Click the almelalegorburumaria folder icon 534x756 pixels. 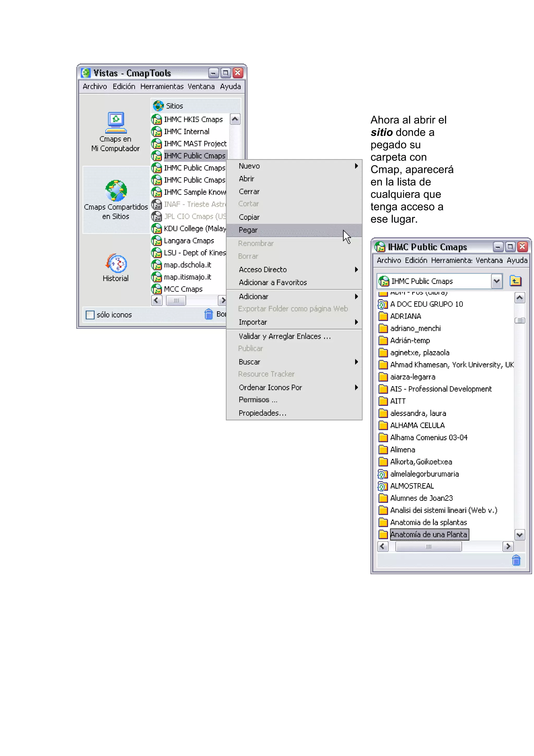click(383, 474)
